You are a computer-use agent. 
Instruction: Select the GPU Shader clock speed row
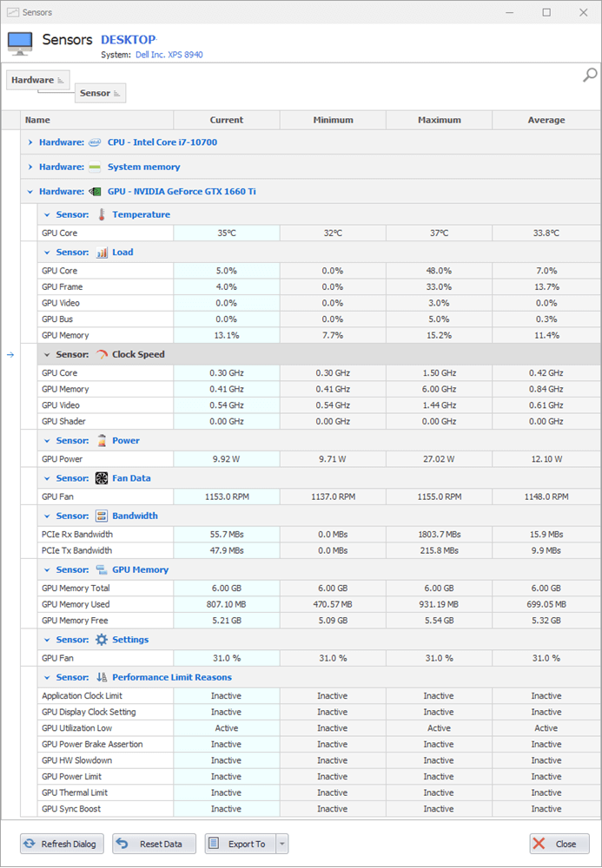[319, 421]
